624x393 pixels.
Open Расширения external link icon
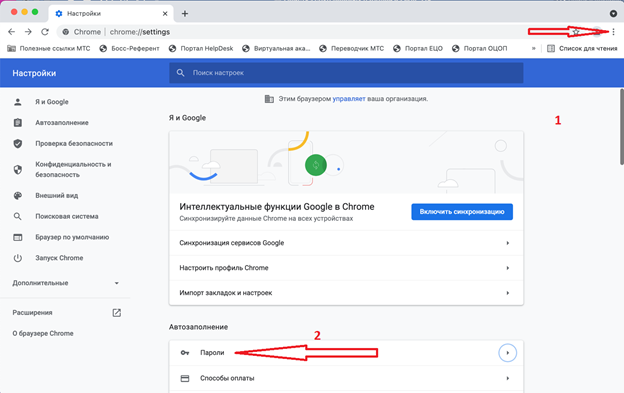(117, 313)
